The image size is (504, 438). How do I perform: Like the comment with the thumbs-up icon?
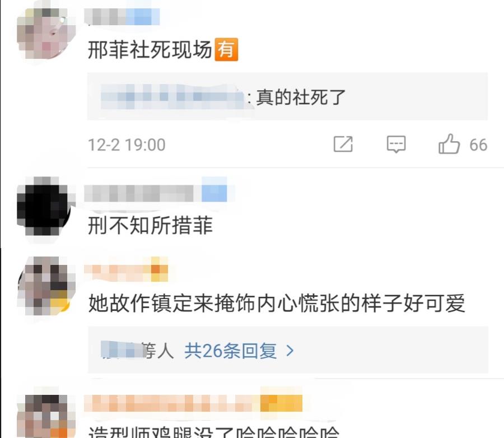pos(449,144)
